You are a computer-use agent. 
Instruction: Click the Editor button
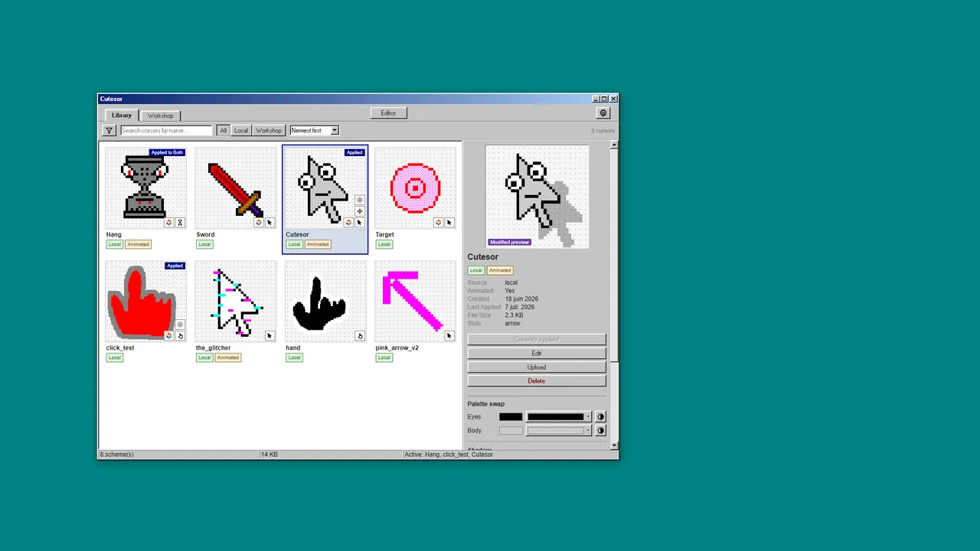[x=388, y=113]
